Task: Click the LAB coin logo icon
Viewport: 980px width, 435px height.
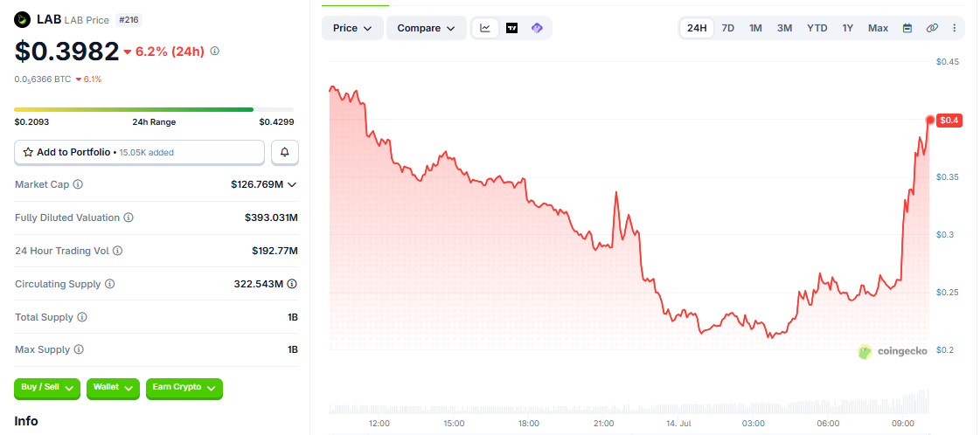Action: (23, 20)
